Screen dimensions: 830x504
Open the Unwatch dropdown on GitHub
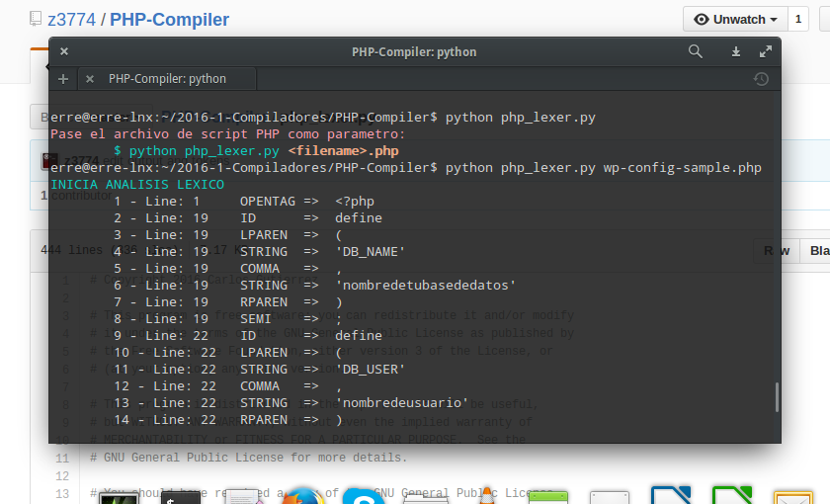(x=735, y=20)
